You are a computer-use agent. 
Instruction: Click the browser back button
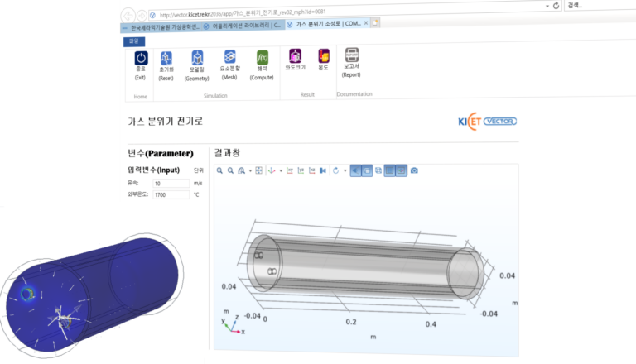pos(128,15)
